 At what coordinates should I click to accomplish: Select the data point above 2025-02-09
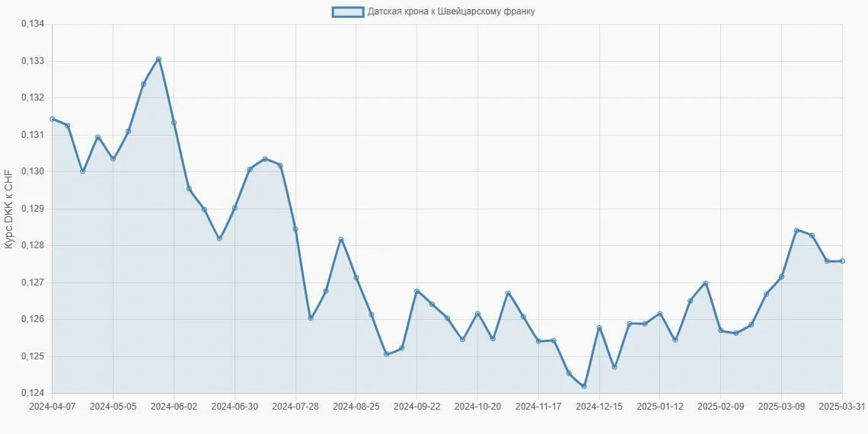point(720,330)
